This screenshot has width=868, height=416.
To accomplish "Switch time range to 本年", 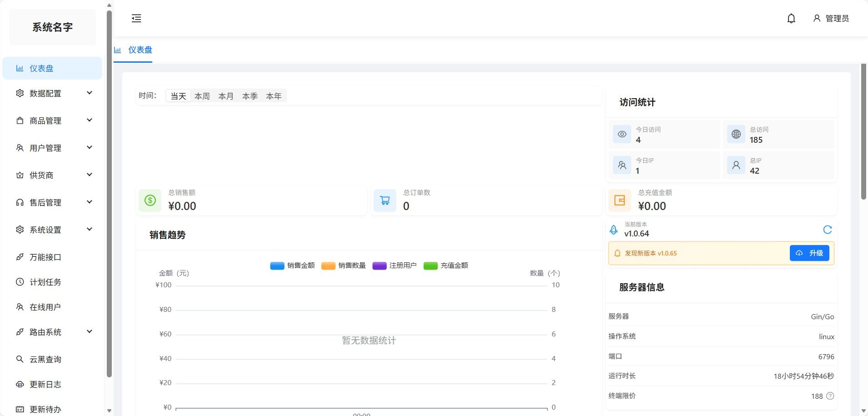I will tap(274, 96).
